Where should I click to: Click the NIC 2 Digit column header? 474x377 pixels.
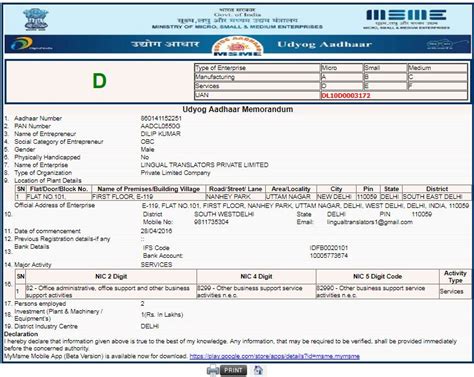(x=111, y=276)
